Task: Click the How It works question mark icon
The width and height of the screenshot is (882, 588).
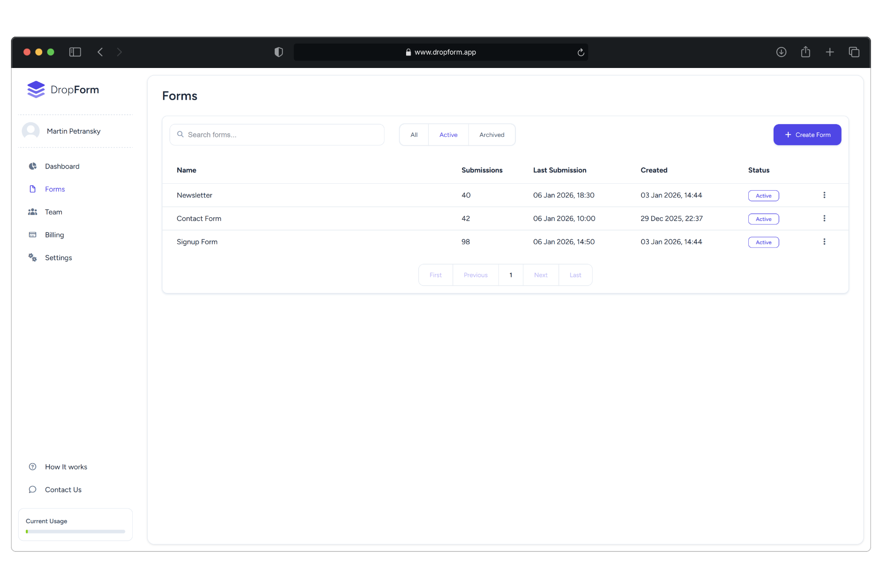Action: click(x=33, y=466)
